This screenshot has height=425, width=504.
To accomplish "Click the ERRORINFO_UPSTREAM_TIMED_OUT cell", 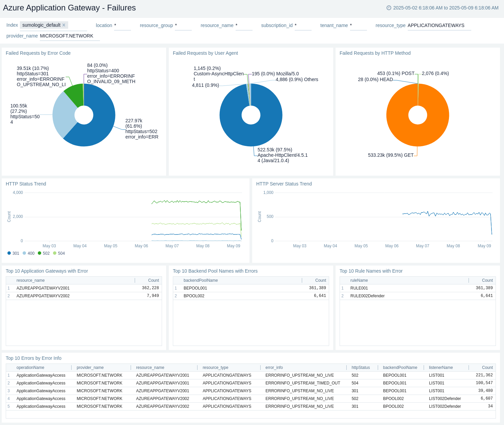I will click(302, 383).
